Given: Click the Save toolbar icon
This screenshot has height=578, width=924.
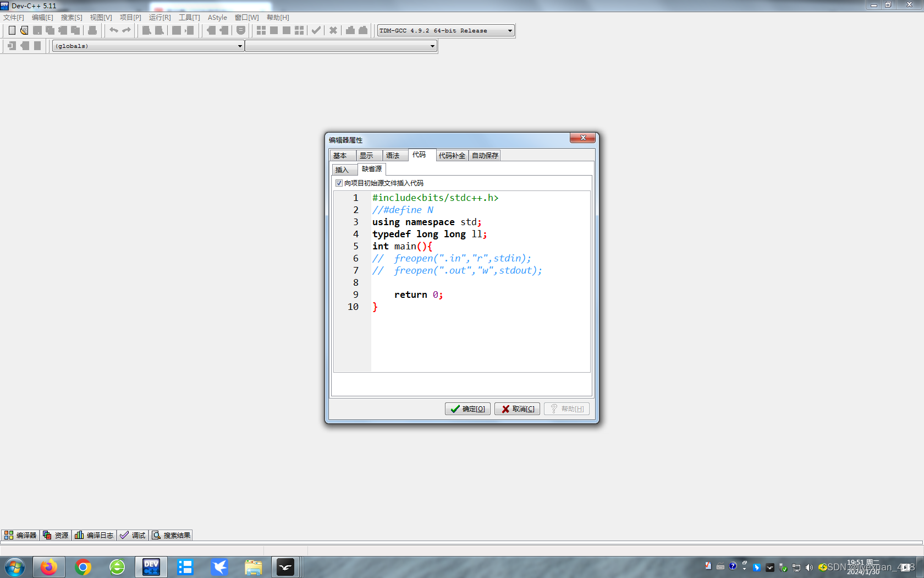Looking at the screenshot, I should tap(37, 30).
